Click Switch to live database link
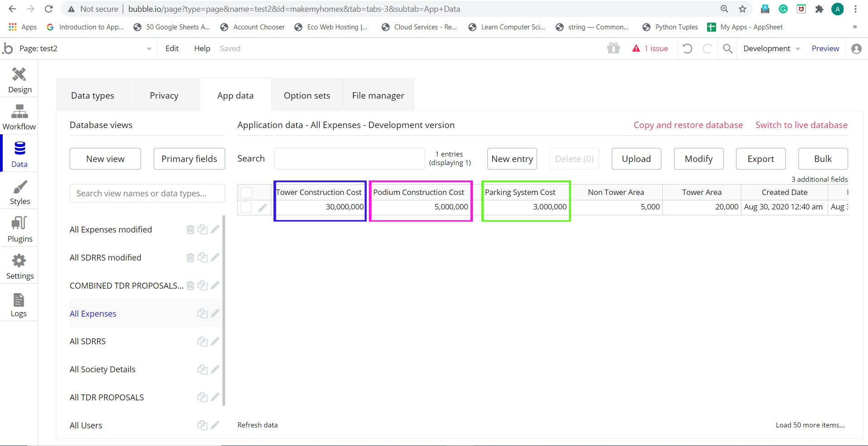 pyautogui.click(x=801, y=125)
